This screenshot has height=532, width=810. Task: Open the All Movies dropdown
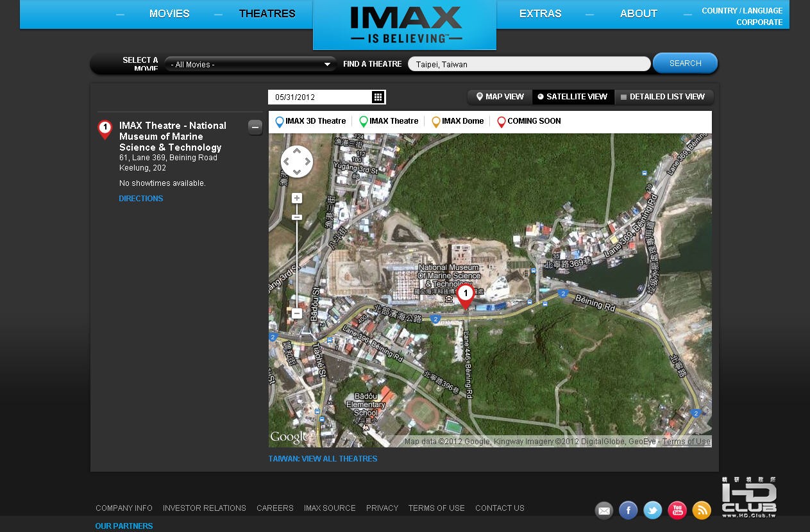[251, 64]
